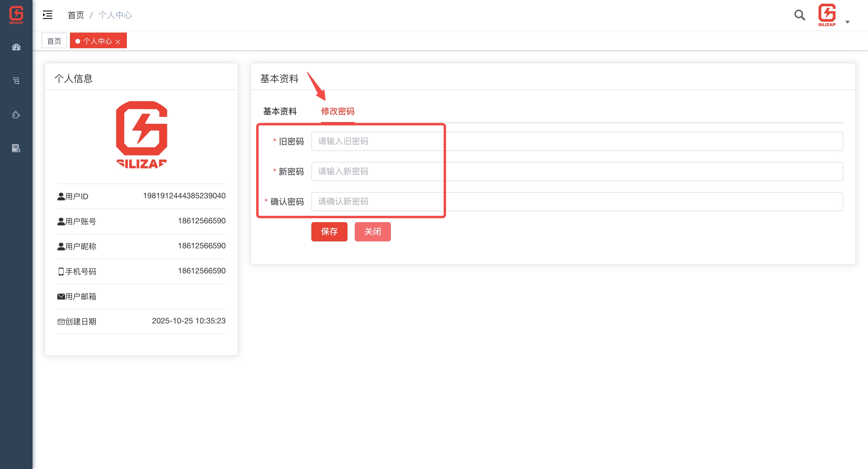Viewport: 868px width, 469px height.
Task: Open the tree structure sidebar icon
Action: [16, 81]
